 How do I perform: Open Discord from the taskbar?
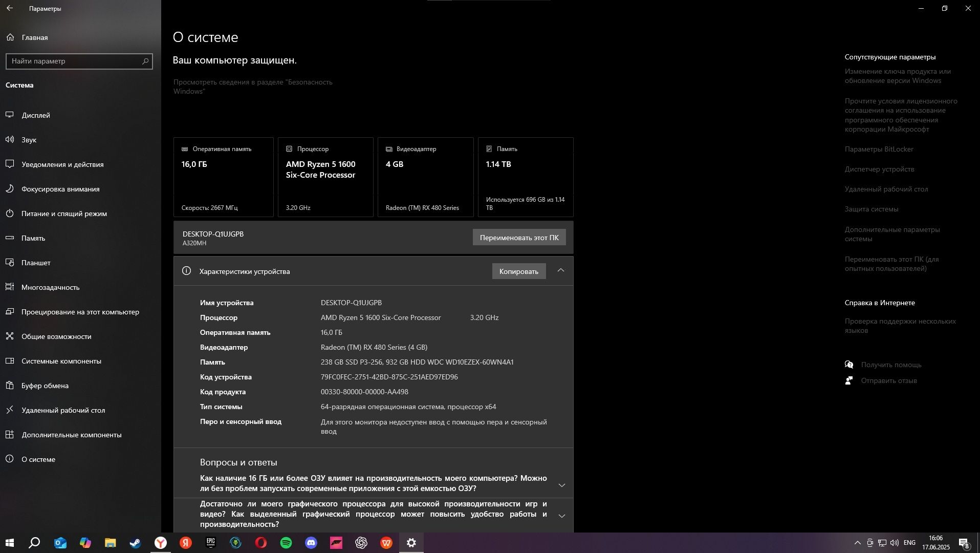pyautogui.click(x=311, y=543)
